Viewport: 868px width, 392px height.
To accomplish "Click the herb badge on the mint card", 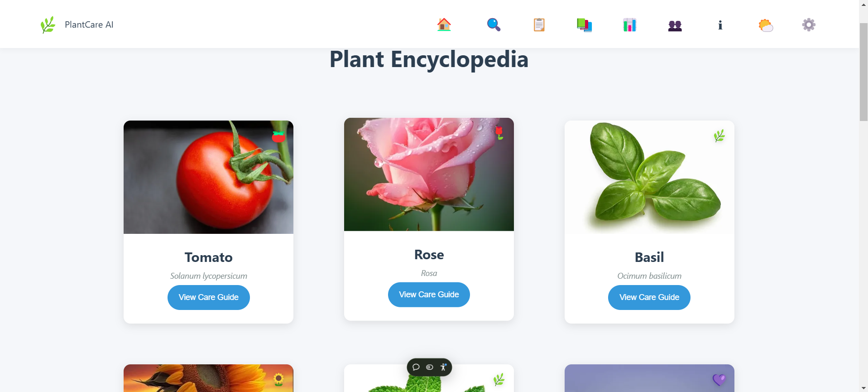I will (x=499, y=379).
